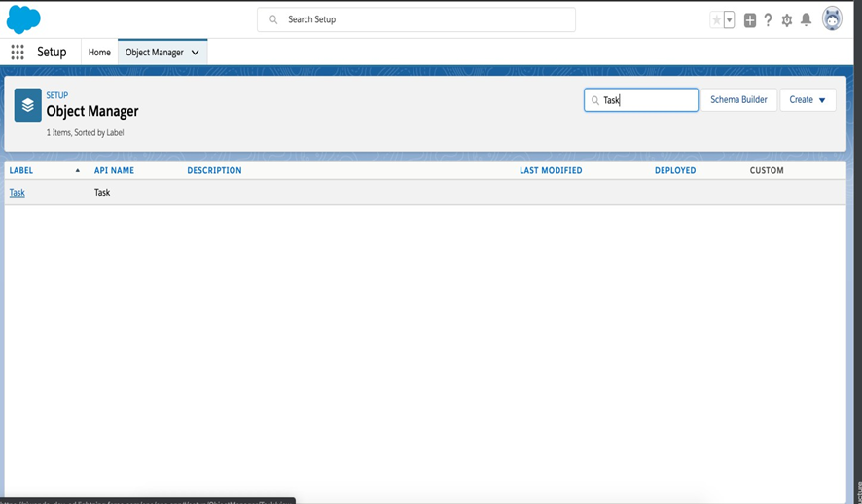Click the Quick Find box containing Task
Screen dimensions: 862x504
point(641,100)
